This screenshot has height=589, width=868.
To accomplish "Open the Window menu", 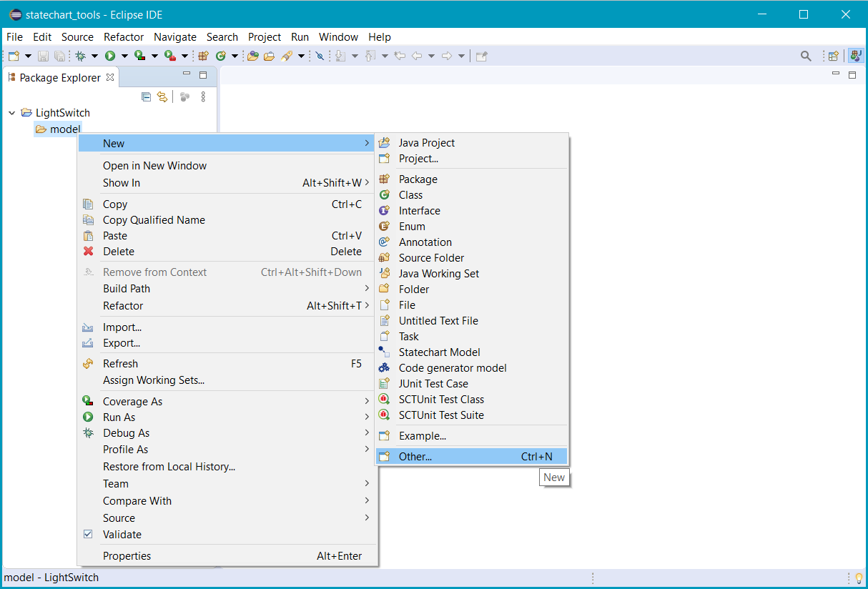I will pyautogui.click(x=338, y=37).
